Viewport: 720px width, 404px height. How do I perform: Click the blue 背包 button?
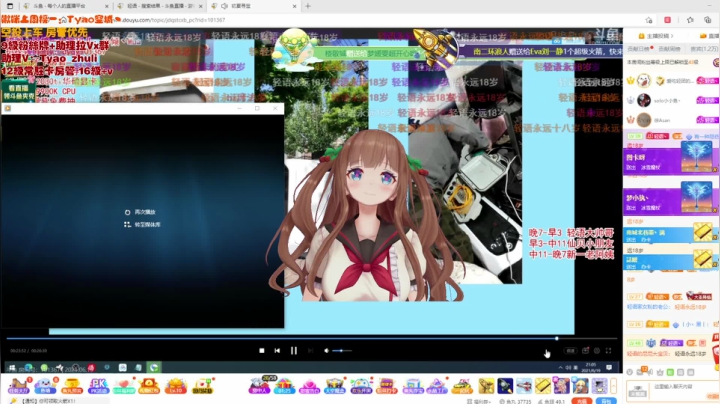pyautogui.click(x=606, y=401)
